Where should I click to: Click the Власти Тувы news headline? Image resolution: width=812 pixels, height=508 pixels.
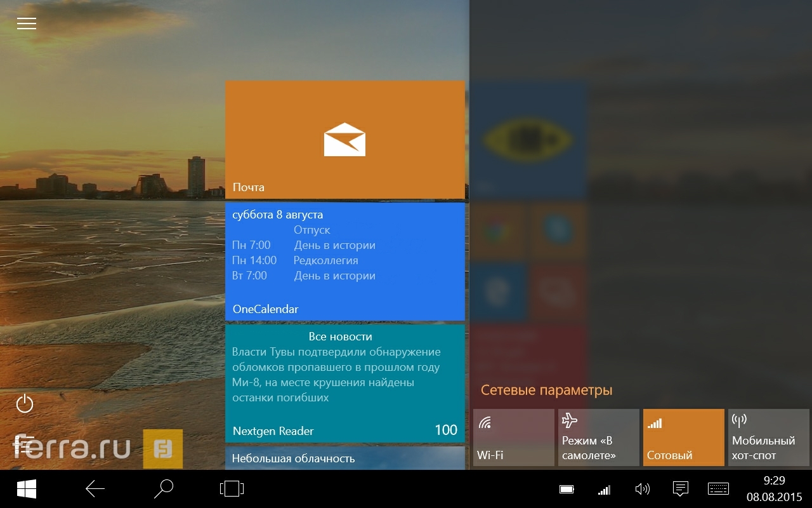[336, 375]
